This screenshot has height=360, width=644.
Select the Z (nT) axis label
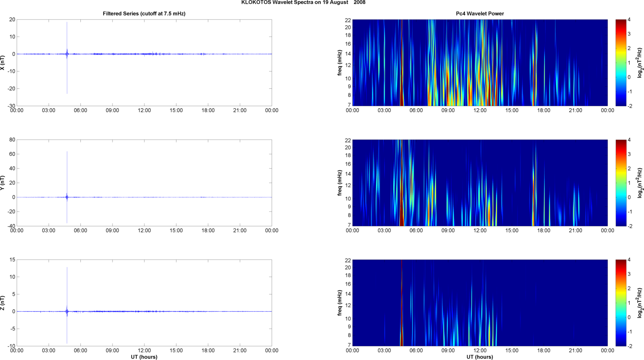tap(3, 303)
